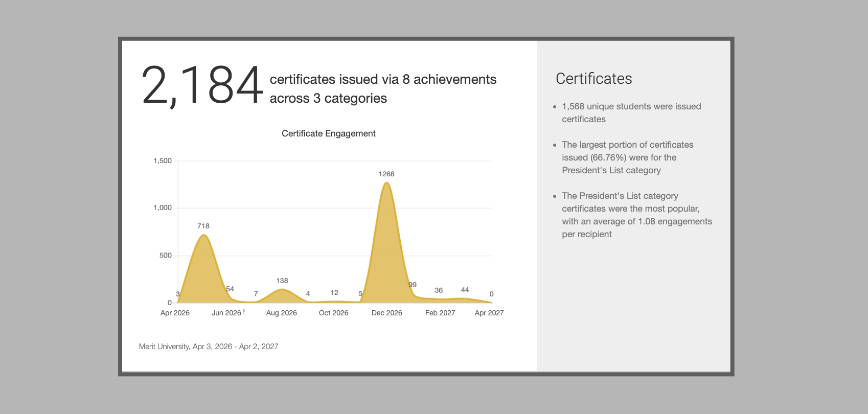Click the large 2,184 total number
This screenshot has height=414, width=868.
point(202,85)
